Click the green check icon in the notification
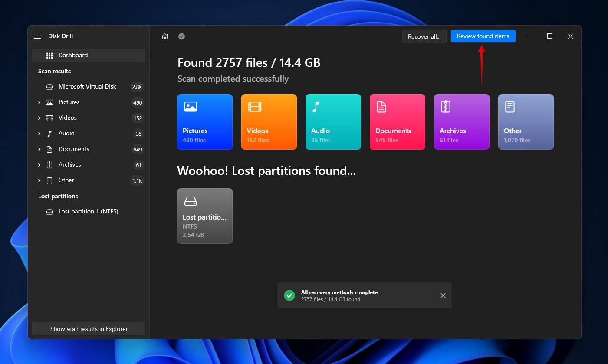Viewport: 608px width, 364px height. click(x=289, y=295)
